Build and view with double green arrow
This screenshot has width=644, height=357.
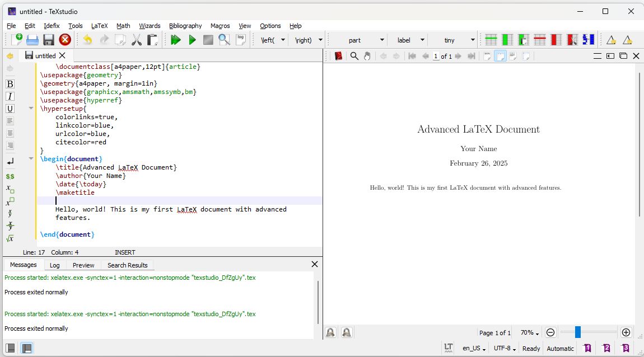[x=176, y=40]
